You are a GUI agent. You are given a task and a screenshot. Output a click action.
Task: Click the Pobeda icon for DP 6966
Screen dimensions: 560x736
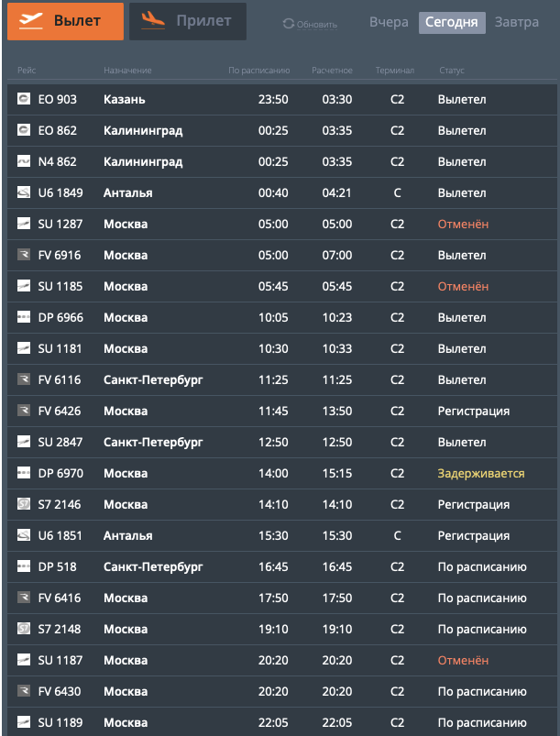coord(24,317)
